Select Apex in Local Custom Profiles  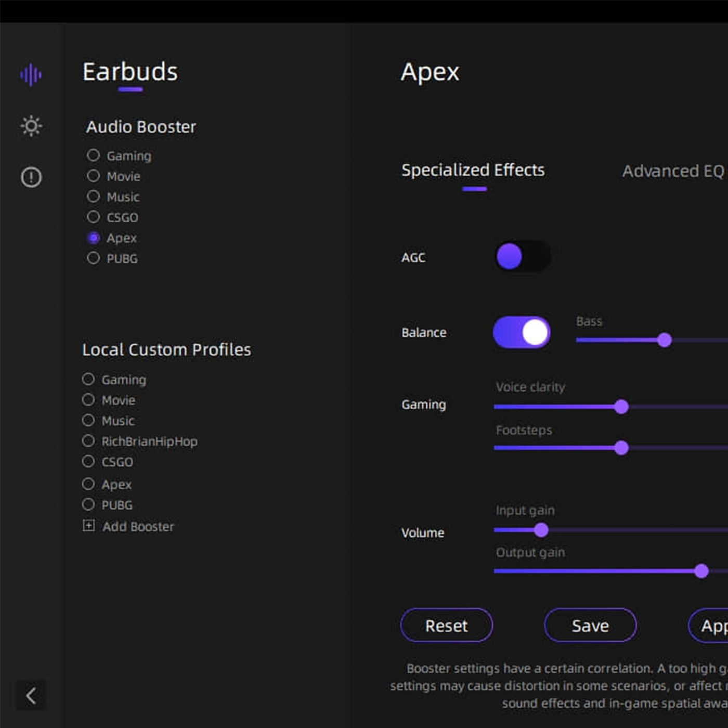coord(88,484)
